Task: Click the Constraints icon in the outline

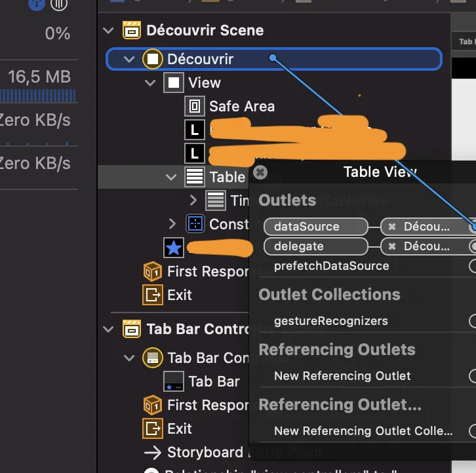Action: coord(195,223)
